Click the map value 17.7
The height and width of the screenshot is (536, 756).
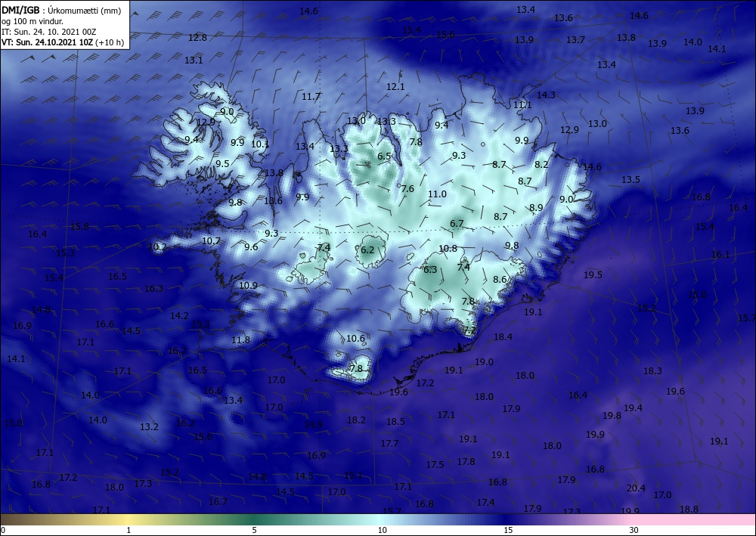[389, 443]
